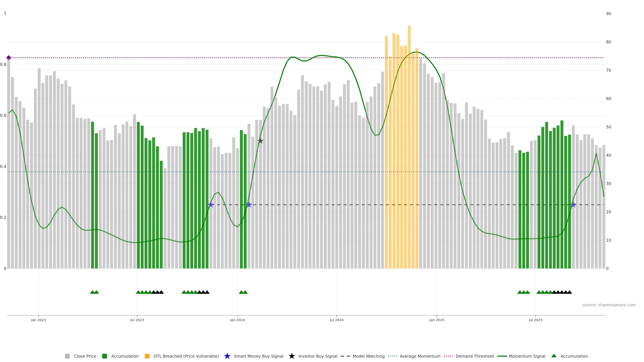Click the black Investor Buy Signal star on the chart
Viewport: 644px width, 362px height.
[260, 141]
